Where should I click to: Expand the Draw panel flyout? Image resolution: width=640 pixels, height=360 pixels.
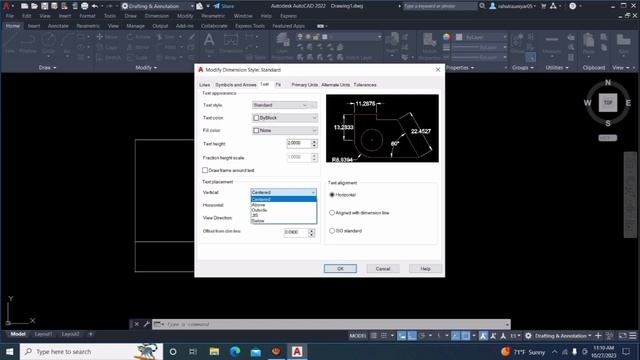tap(47, 67)
